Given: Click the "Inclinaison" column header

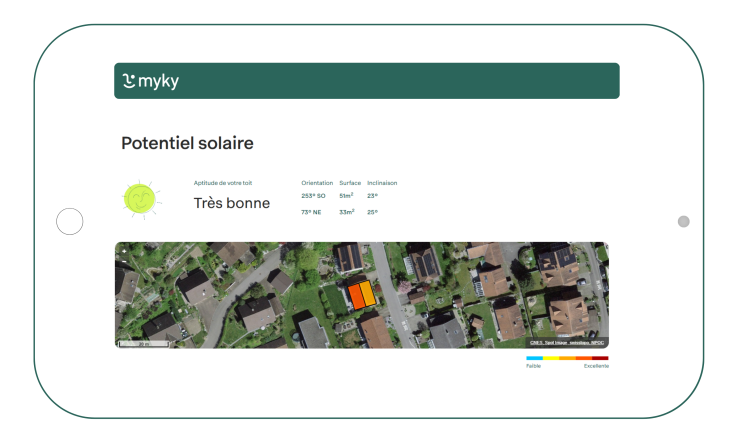Looking at the screenshot, I should click(x=382, y=183).
